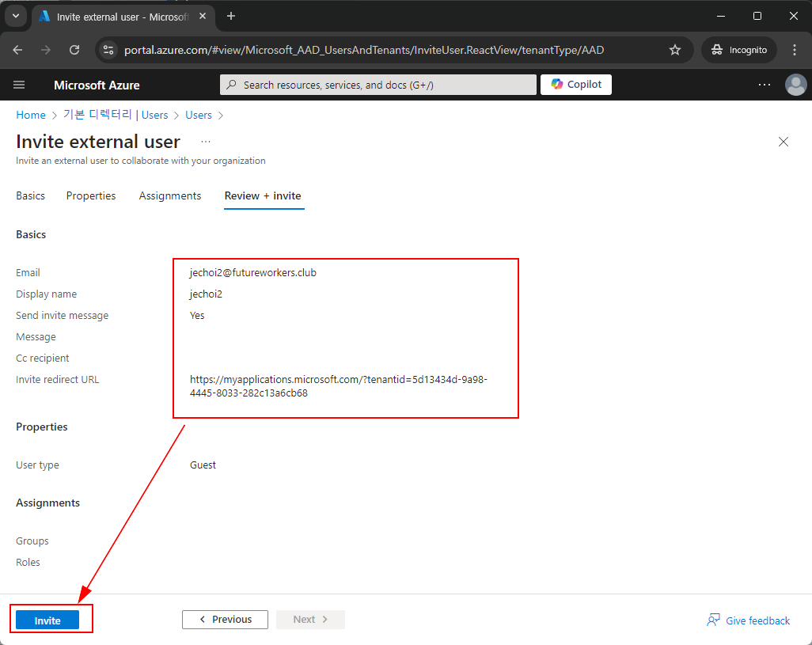Switch to the Properties tab
The image size is (812, 645).
click(91, 195)
